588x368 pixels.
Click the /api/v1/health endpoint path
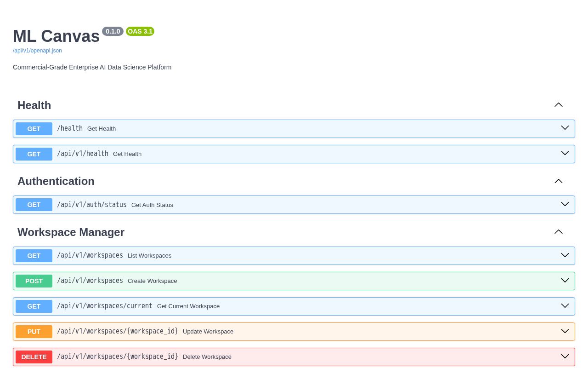pyautogui.click(x=83, y=154)
